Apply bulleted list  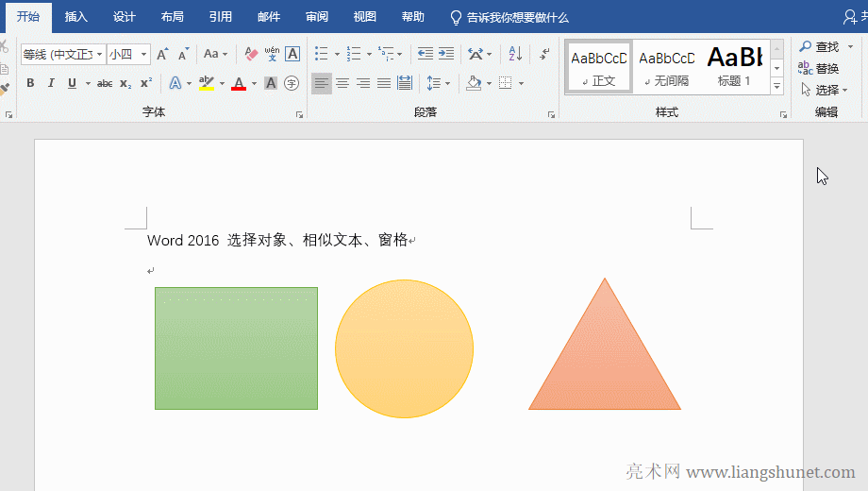(322, 54)
